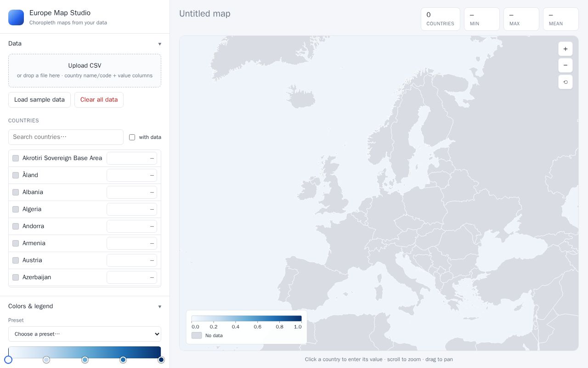Click the Load sample data button
The image size is (588, 368).
(x=40, y=100)
